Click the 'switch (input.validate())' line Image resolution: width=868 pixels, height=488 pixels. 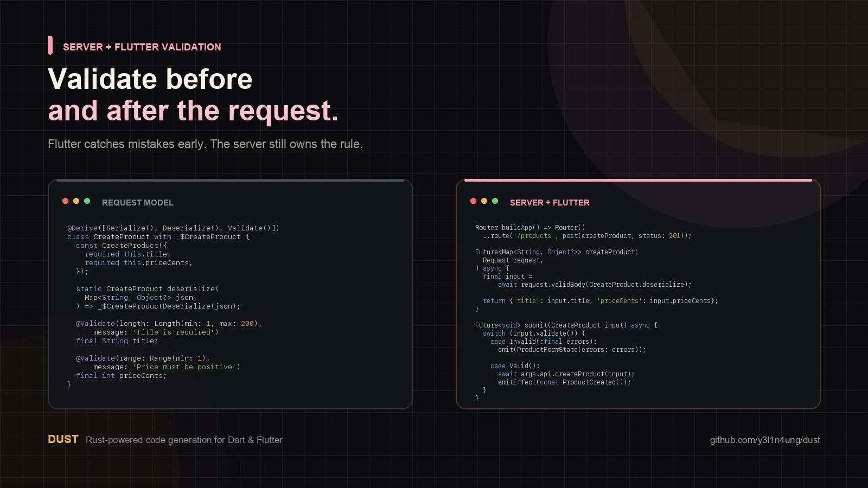534,333
